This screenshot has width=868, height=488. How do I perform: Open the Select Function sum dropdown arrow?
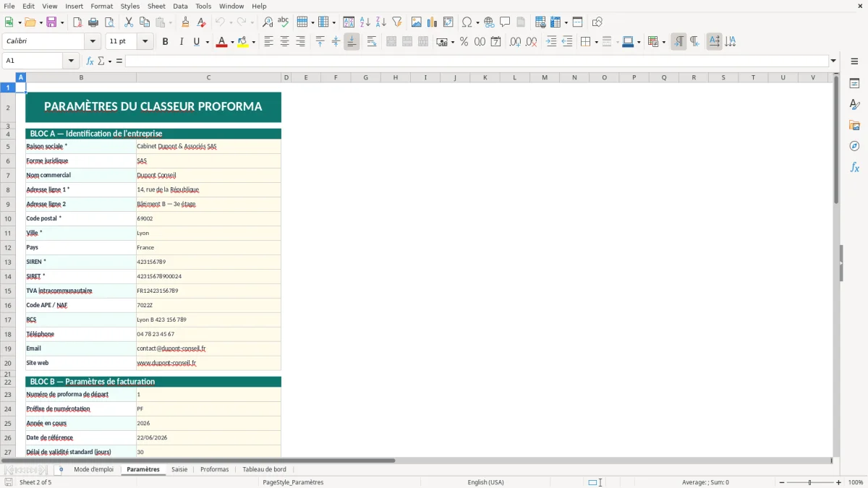click(x=110, y=61)
